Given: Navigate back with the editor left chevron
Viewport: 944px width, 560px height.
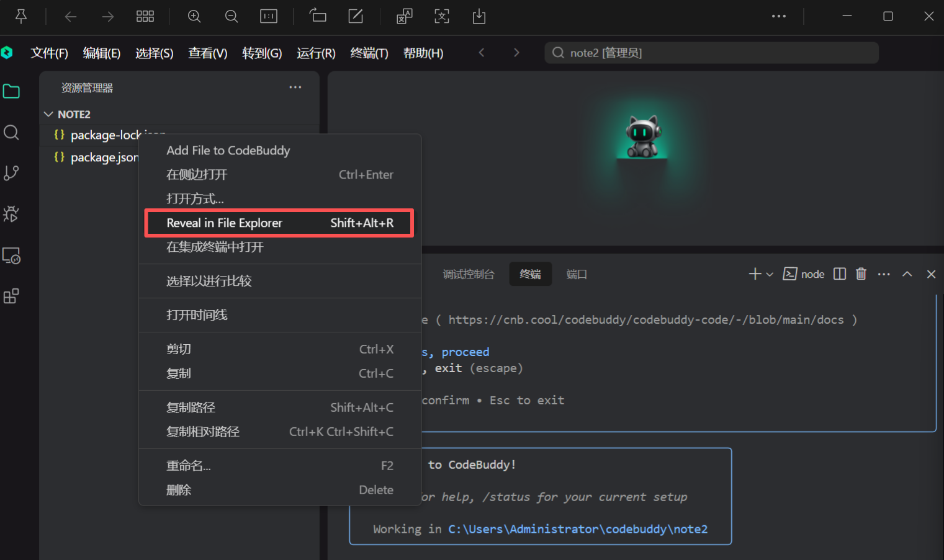Looking at the screenshot, I should point(482,53).
